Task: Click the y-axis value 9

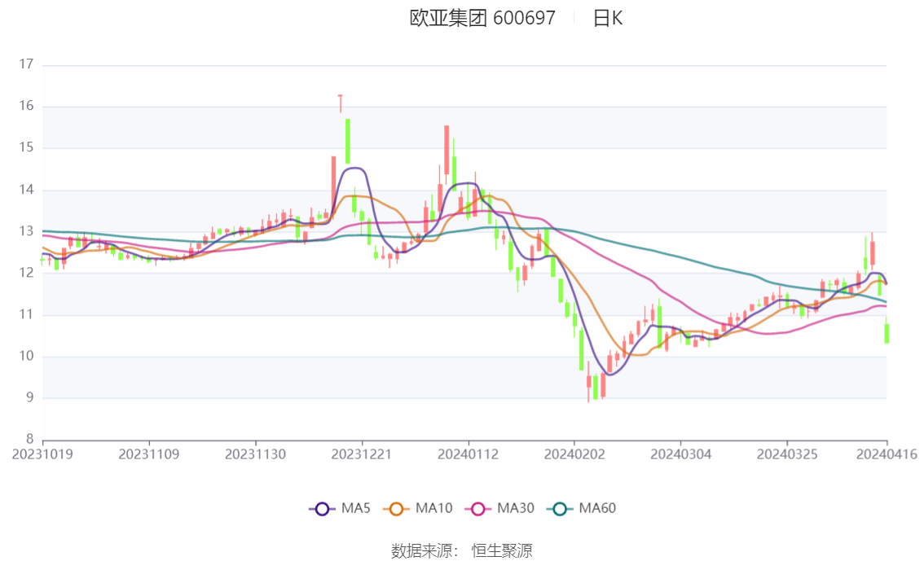Action: click(x=29, y=397)
